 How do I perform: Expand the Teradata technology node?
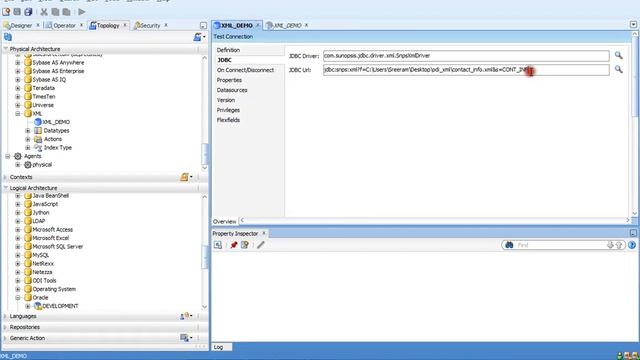point(18,88)
